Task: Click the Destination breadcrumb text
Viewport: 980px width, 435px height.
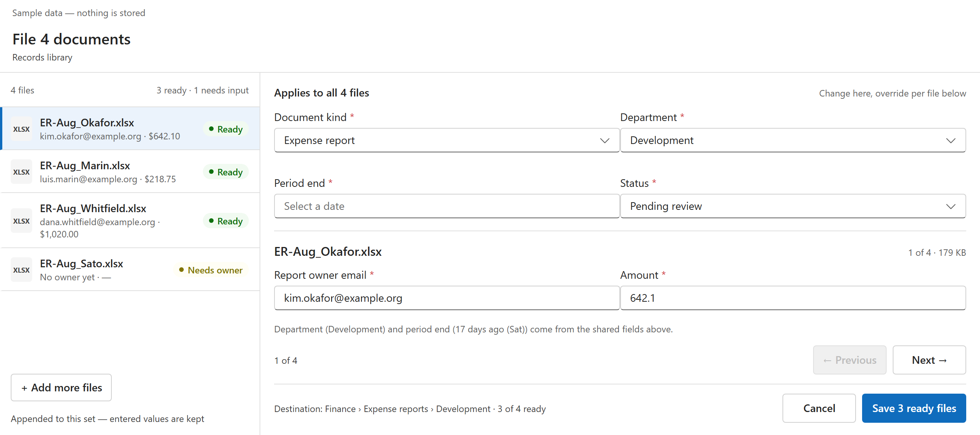Action: point(410,409)
